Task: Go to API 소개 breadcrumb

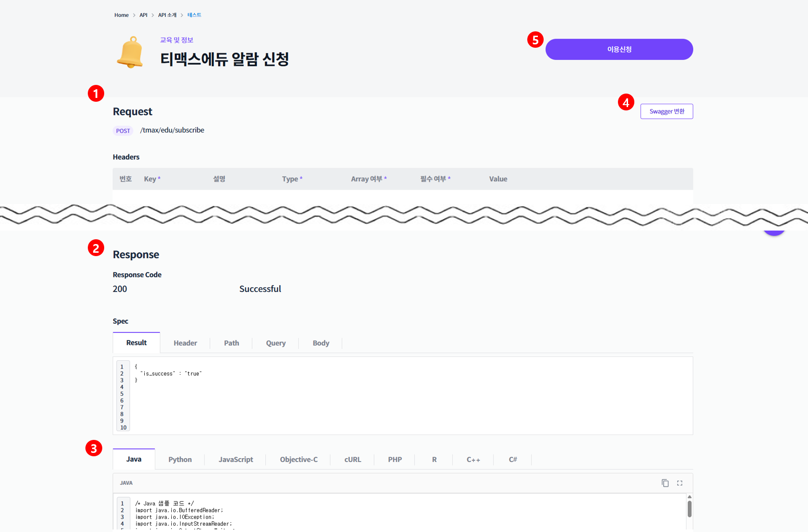Action: pos(167,15)
